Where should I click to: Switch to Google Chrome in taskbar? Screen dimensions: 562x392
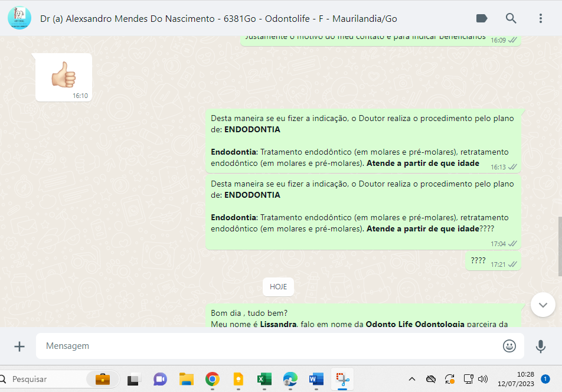(212, 379)
